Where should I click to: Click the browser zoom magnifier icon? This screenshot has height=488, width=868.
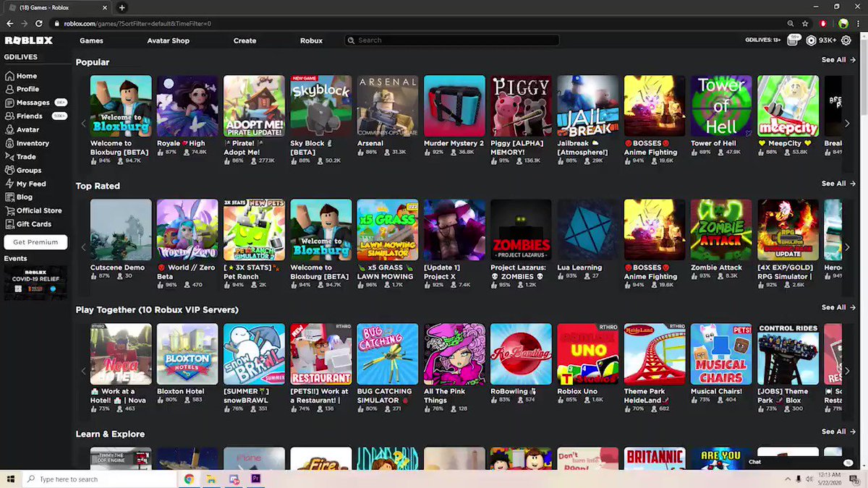(791, 24)
